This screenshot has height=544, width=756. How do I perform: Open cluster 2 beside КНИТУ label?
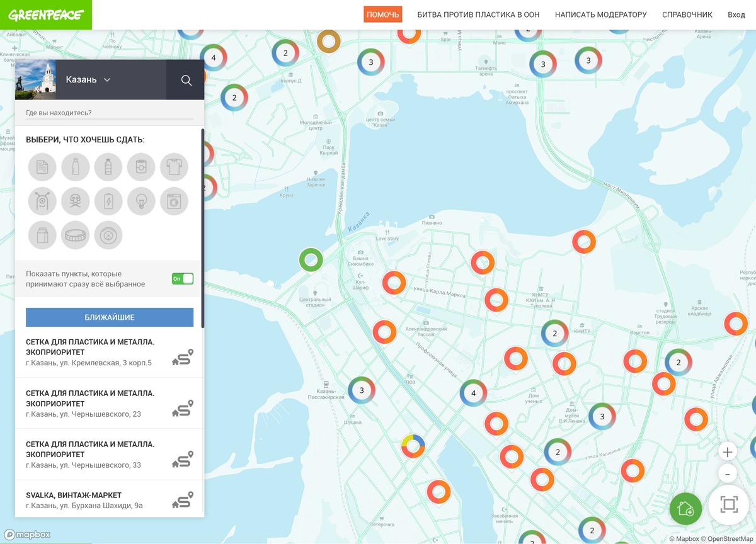[x=555, y=334]
